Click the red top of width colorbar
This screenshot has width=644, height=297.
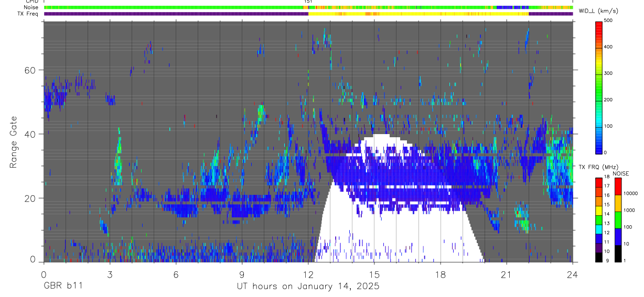(x=598, y=27)
